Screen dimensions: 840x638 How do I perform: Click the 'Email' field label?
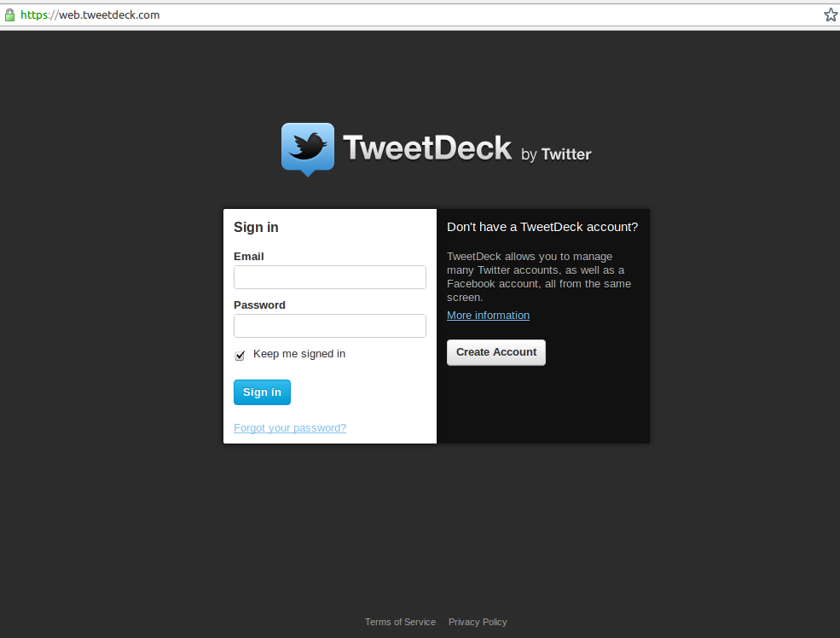tap(248, 257)
